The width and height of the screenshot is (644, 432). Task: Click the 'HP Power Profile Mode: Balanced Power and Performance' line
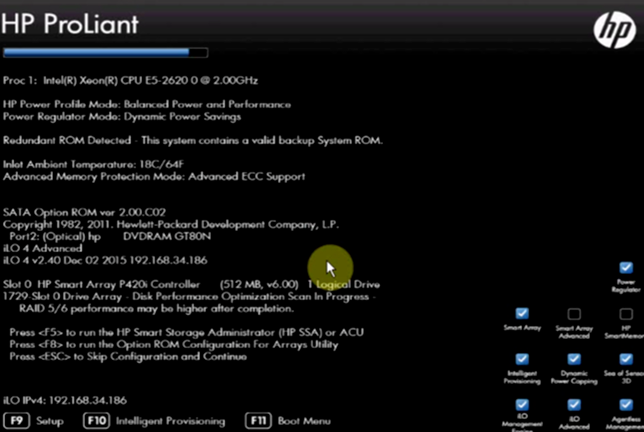[147, 104]
